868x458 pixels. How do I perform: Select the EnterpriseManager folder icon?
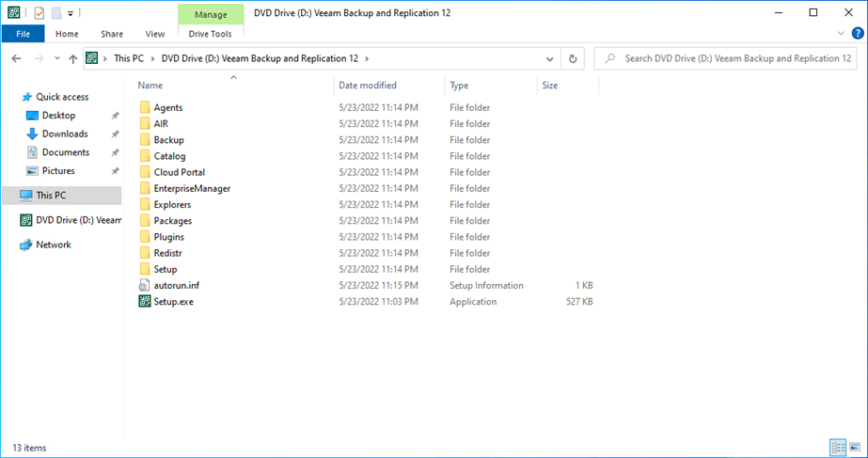(145, 188)
